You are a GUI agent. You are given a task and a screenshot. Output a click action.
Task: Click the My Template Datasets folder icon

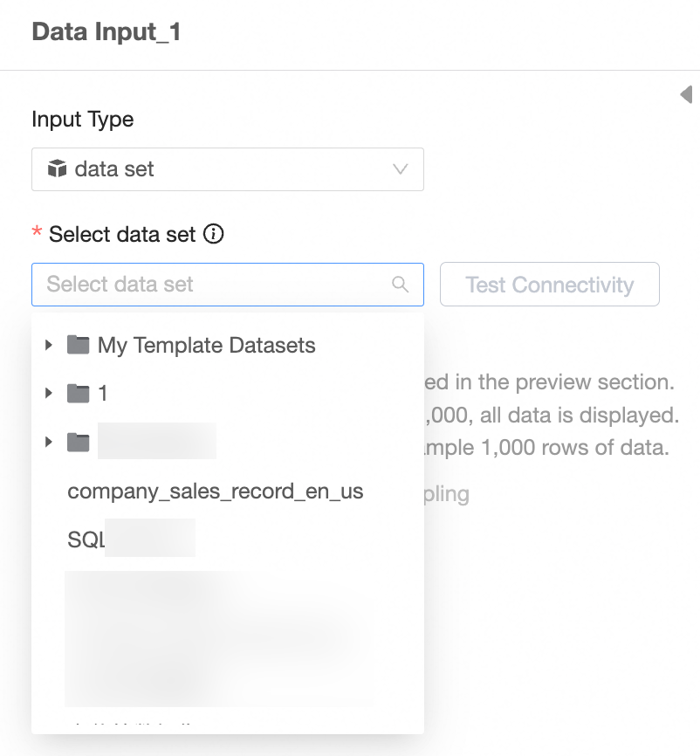pos(79,346)
